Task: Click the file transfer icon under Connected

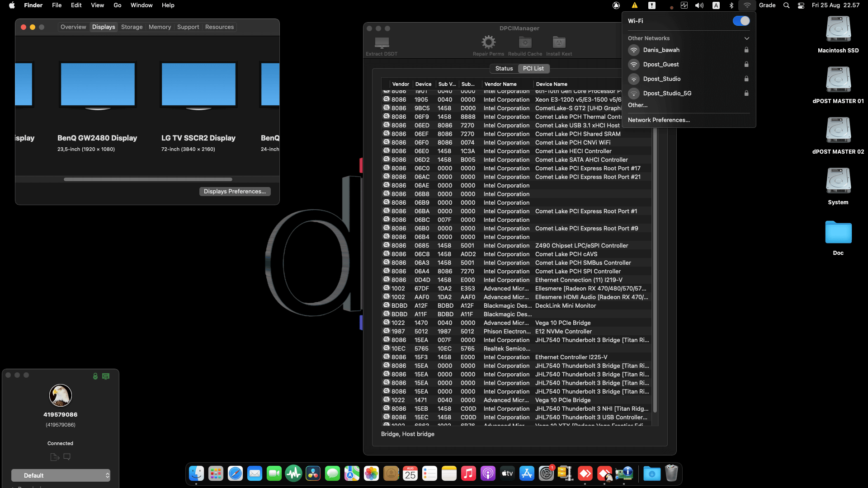Action: (x=55, y=457)
